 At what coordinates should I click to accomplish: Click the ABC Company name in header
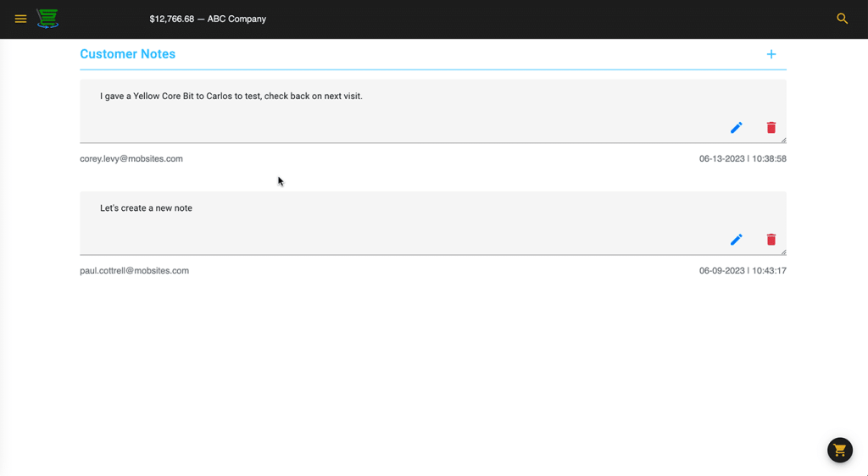236,19
